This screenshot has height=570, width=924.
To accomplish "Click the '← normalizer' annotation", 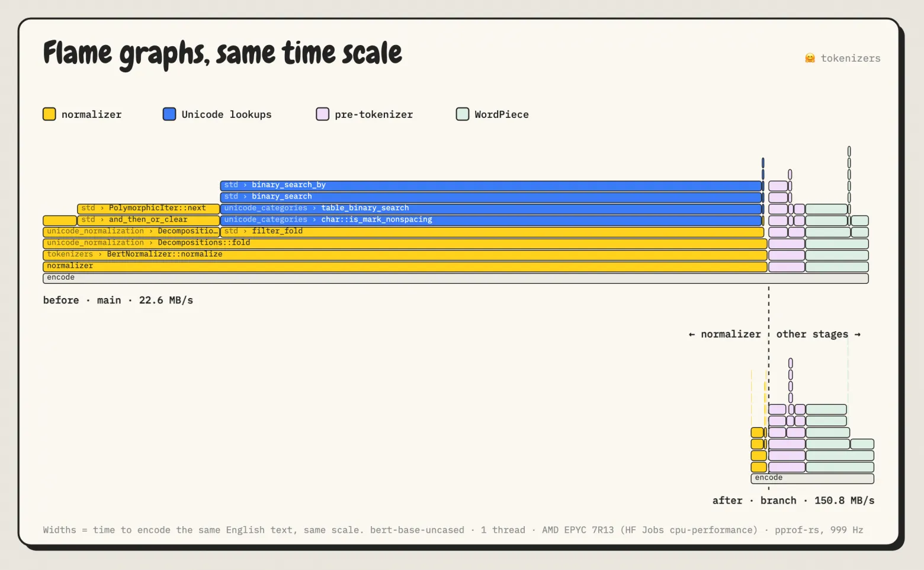I will pos(724,334).
